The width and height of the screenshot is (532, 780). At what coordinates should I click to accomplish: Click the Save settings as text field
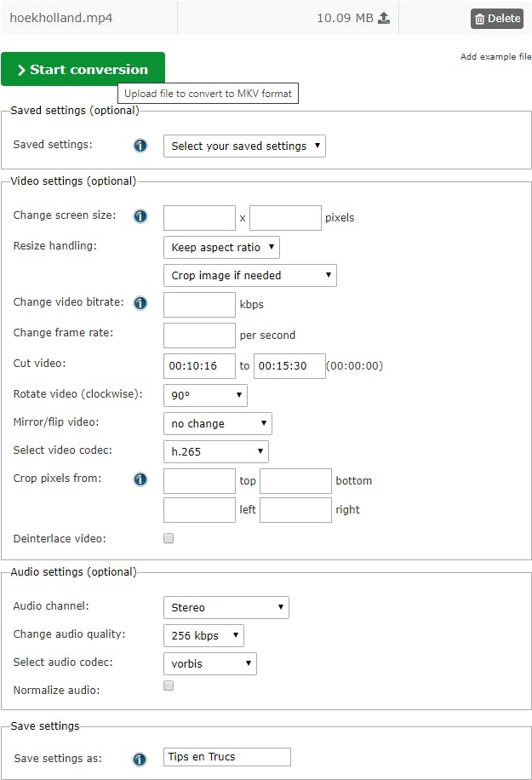(227, 757)
